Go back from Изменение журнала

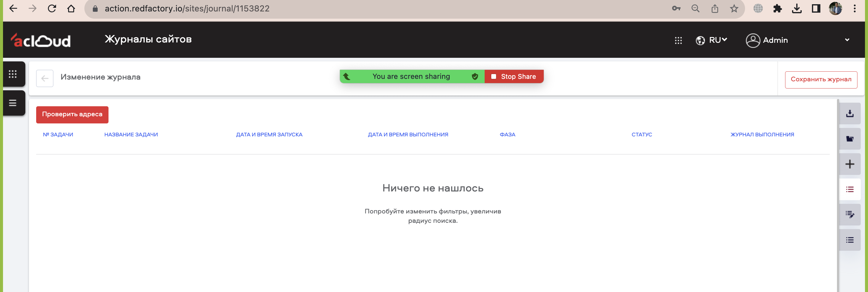(45, 78)
